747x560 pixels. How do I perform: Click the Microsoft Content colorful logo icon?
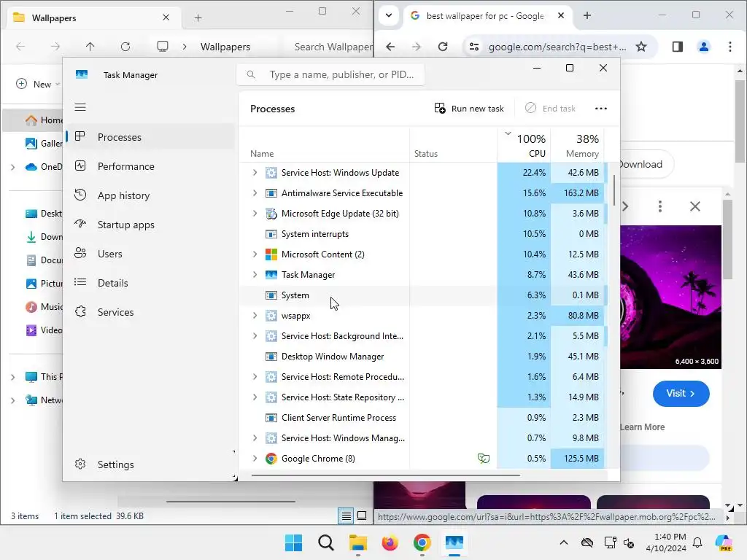click(271, 254)
